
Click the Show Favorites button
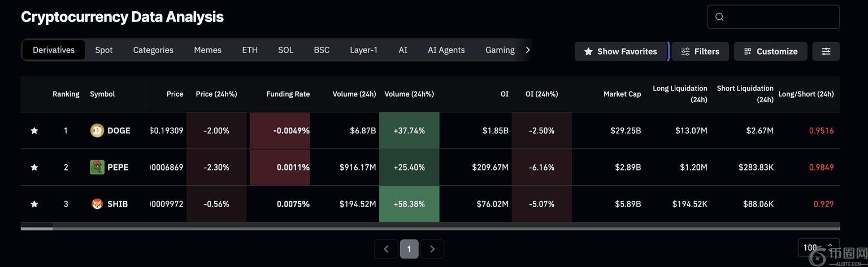(620, 51)
